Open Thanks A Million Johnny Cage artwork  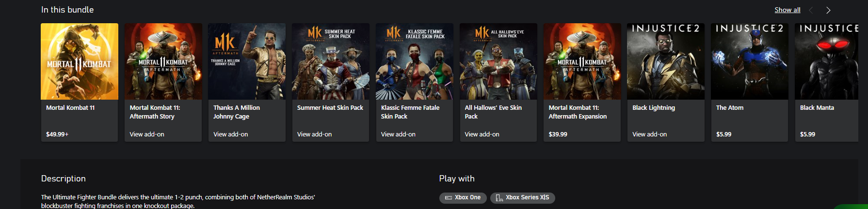(247, 61)
